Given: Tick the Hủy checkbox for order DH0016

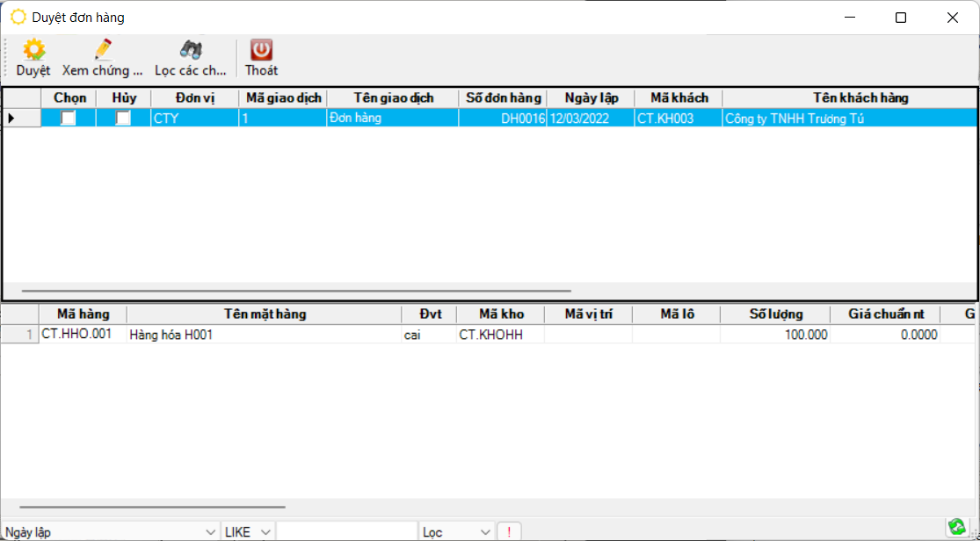Looking at the screenshot, I should click(x=124, y=118).
